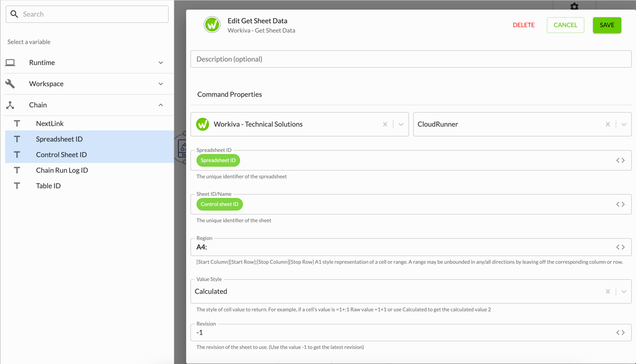Click the Calculated value style combo box
The image size is (636, 364).
[411, 291]
